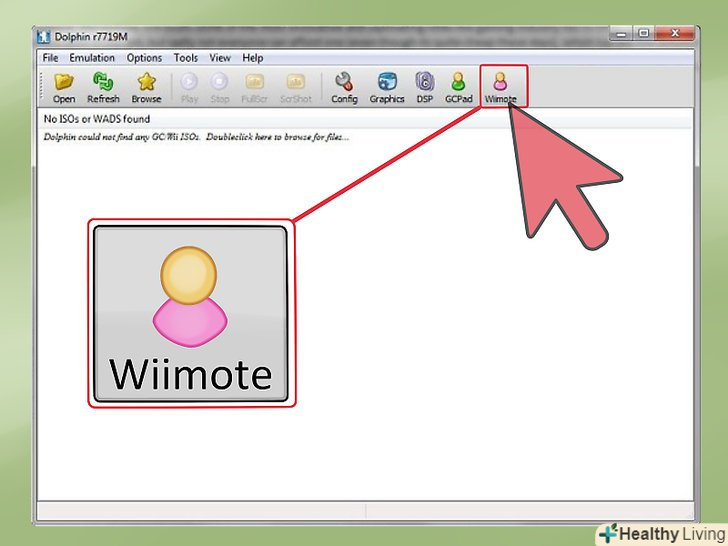The image size is (728, 546).
Task: Take a screenshot with ScrShot icon
Action: coord(295,86)
